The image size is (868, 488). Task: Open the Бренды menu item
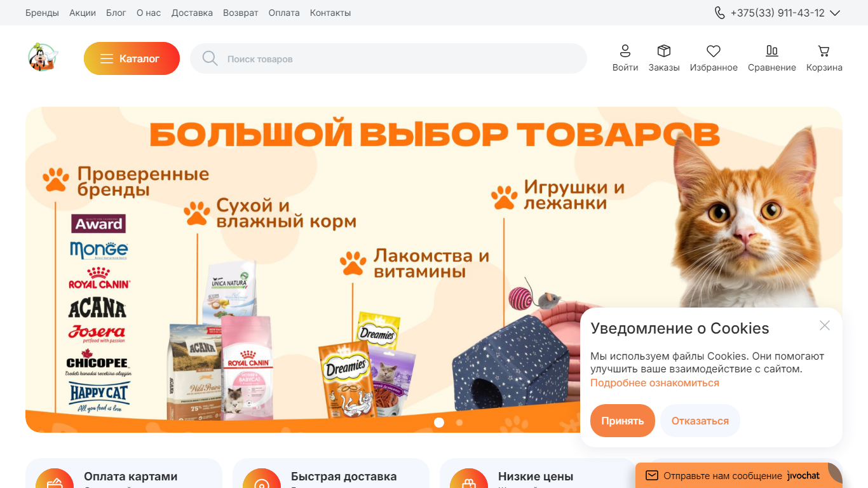(x=42, y=13)
